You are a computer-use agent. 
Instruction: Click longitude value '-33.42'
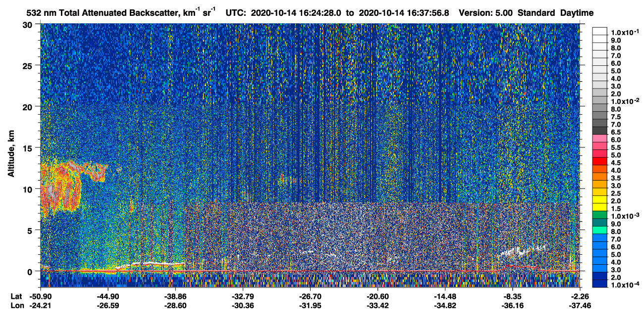(x=377, y=305)
